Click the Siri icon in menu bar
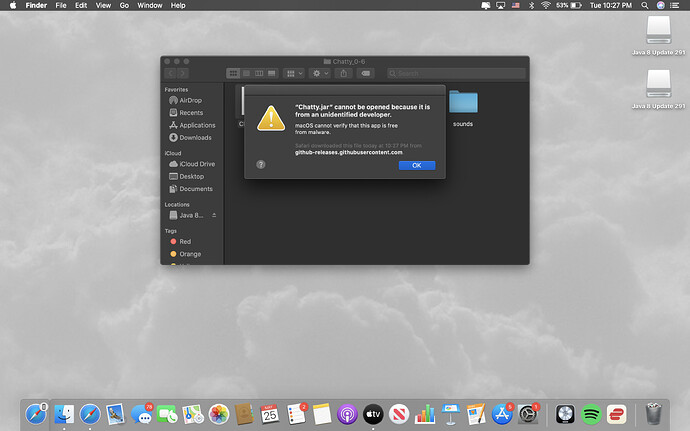Screen dimensions: 690x431 click(x=661, y=5)
